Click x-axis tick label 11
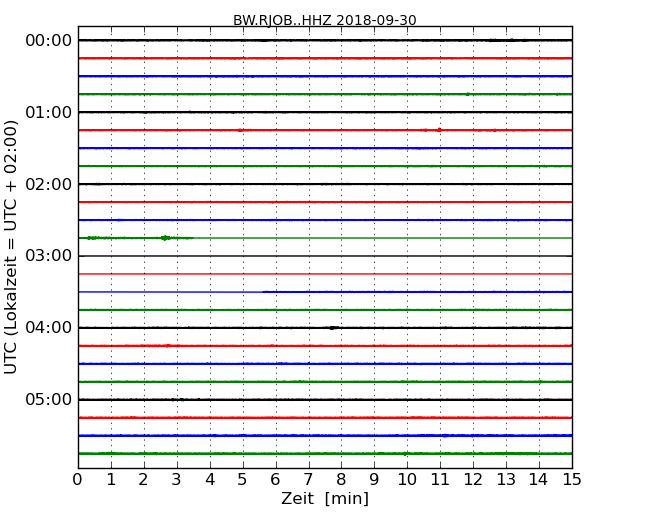The width and height of the screenshot is (650, 520). click(x=440, y=479)
